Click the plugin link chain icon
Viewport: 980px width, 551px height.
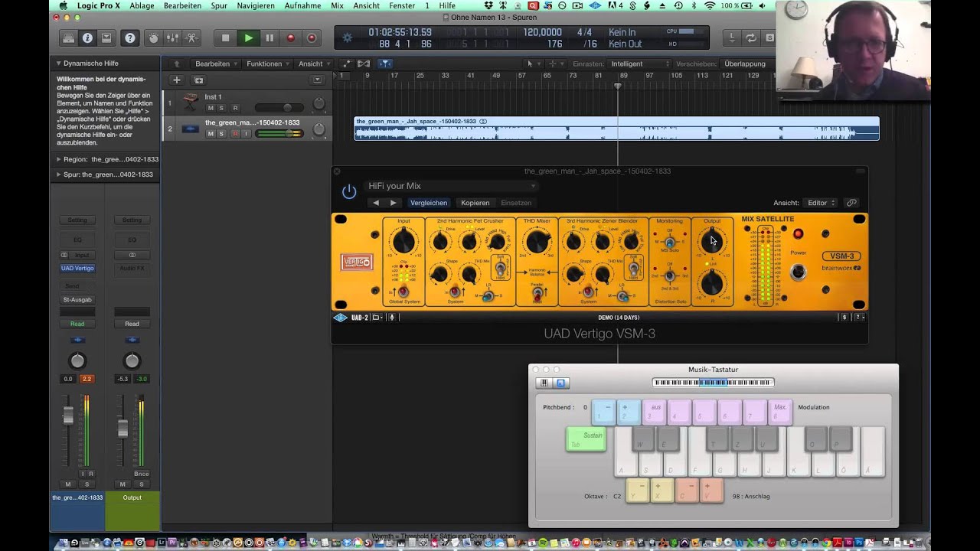pos(851,203)
